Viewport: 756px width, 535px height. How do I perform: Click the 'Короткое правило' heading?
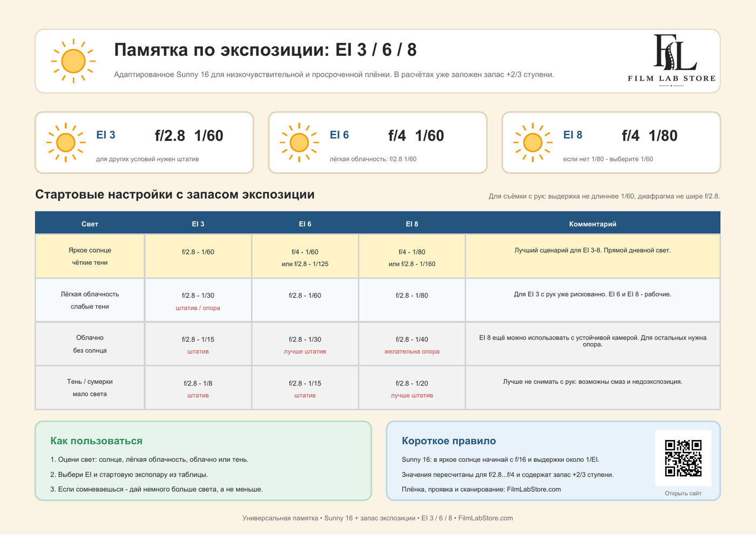[449, 441]
